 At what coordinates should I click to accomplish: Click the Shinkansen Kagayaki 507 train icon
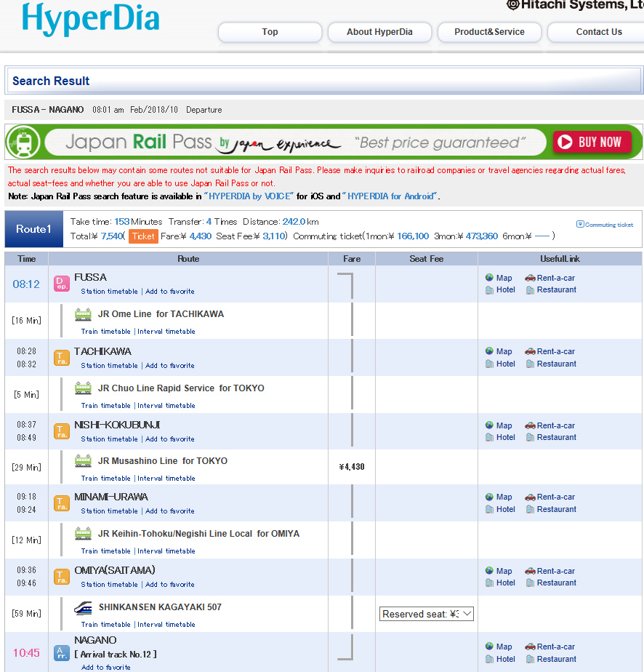click(83, 608)
